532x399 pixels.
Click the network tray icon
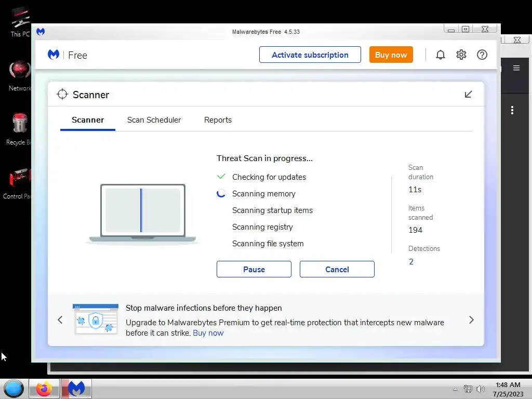coord(468,389)
